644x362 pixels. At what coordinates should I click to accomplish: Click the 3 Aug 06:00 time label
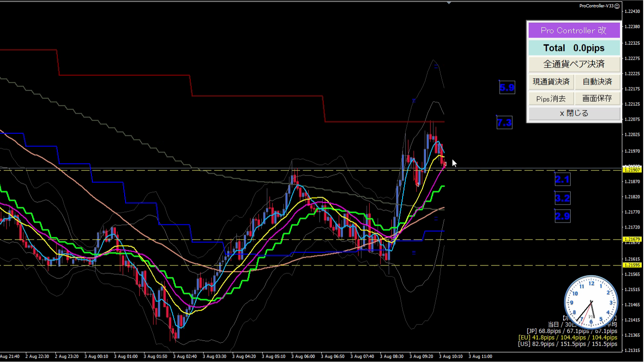(303, 356)
